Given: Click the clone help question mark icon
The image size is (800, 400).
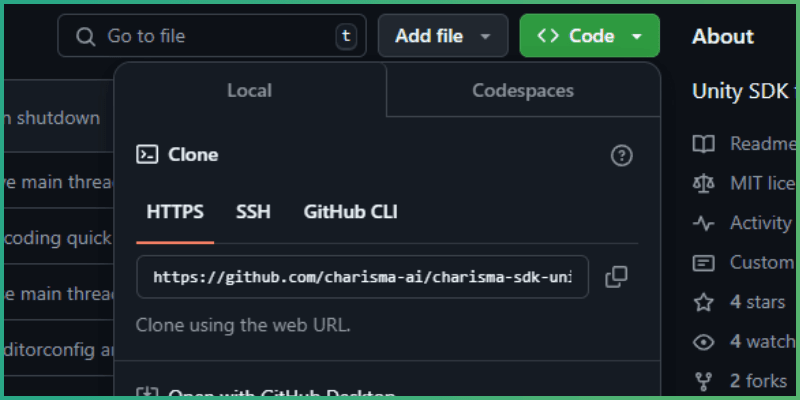Looking at the screenshot, I should click(622, 155).
